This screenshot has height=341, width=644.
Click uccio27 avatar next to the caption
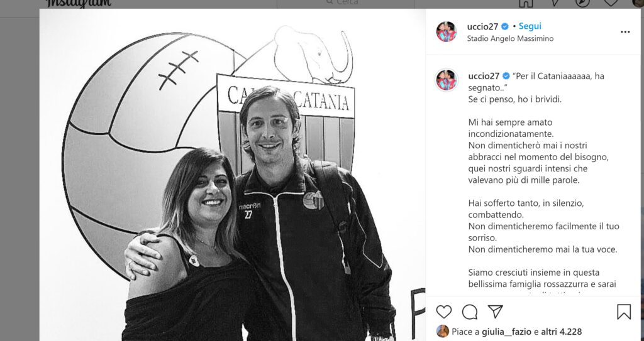tap(447, 80)
